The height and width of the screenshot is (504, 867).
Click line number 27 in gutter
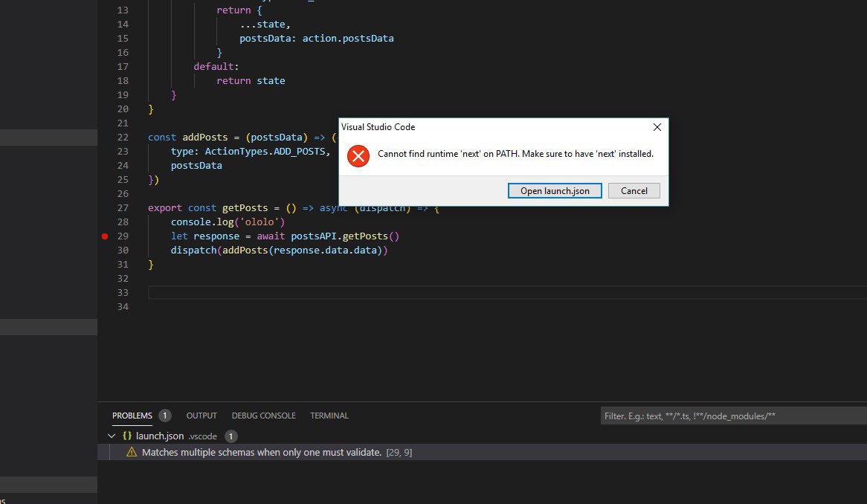[x=123, y=208]
